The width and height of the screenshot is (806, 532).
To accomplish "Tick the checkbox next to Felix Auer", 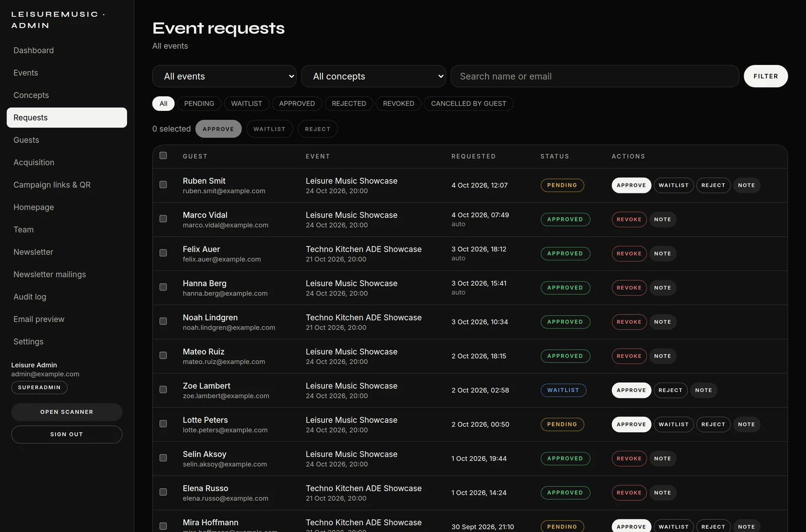I will [x=163, y=253].
